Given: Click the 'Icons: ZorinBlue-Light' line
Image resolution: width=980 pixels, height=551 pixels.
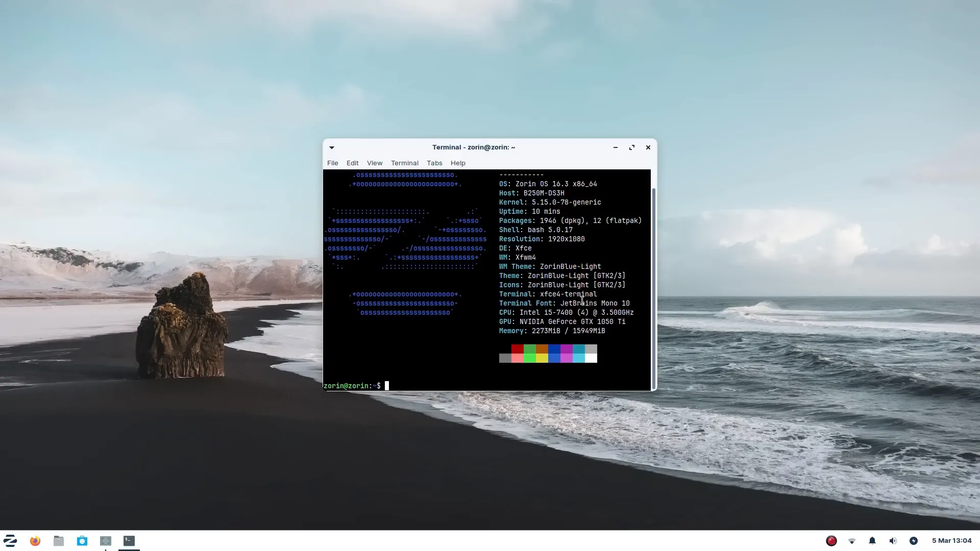Looking at the screenshot, I should [562, 285].
